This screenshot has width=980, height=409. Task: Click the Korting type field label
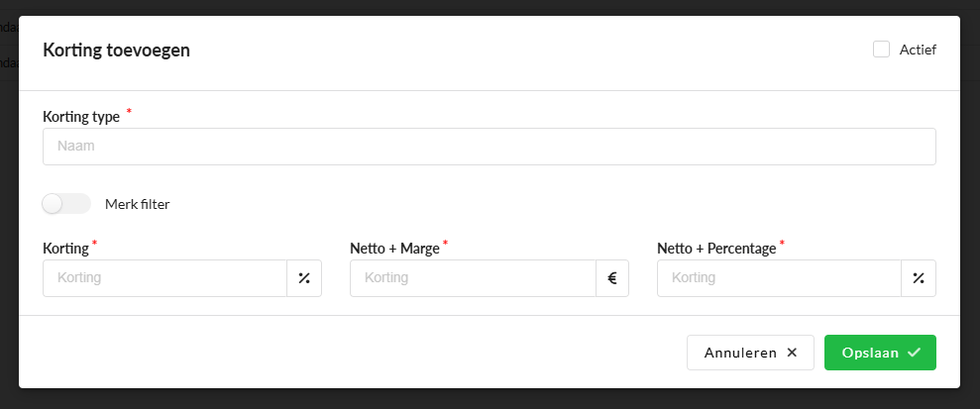coord(81,117)
